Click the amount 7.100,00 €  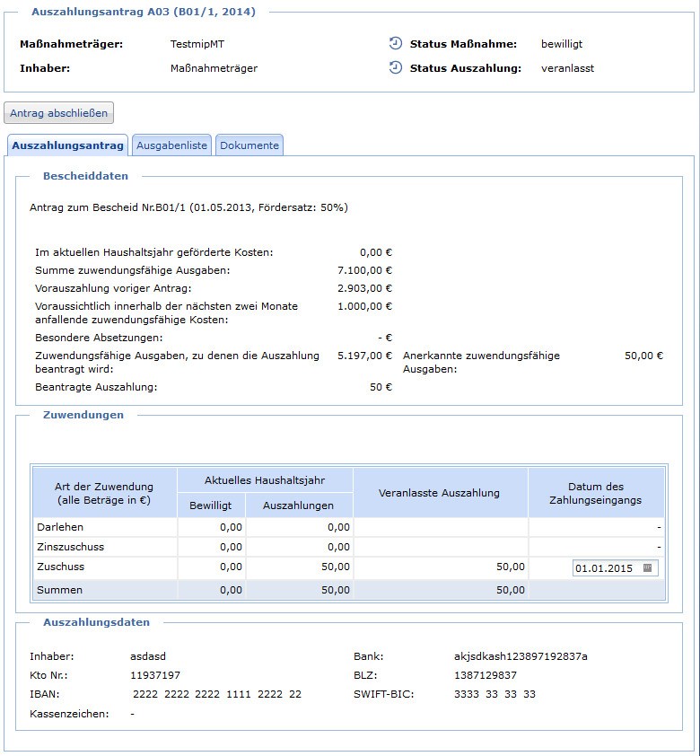pos(364,270)
